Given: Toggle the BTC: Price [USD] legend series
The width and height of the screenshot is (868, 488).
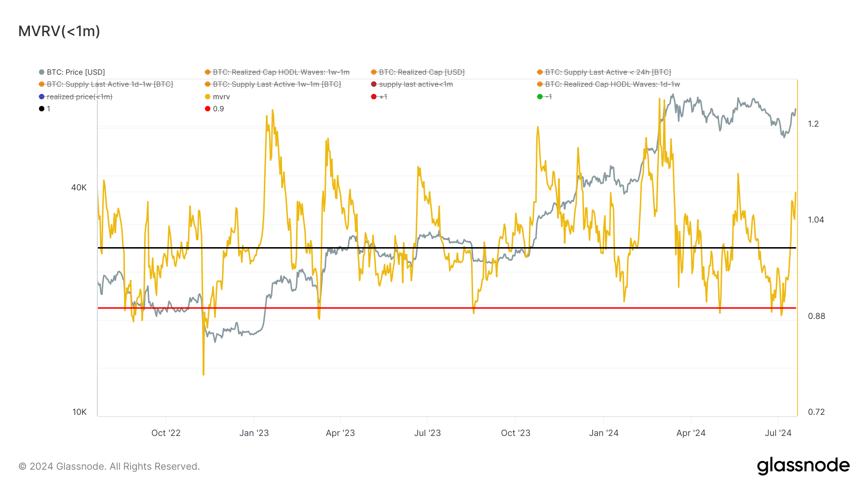Looking at the screenshot, I should click(x=72, y=72).
